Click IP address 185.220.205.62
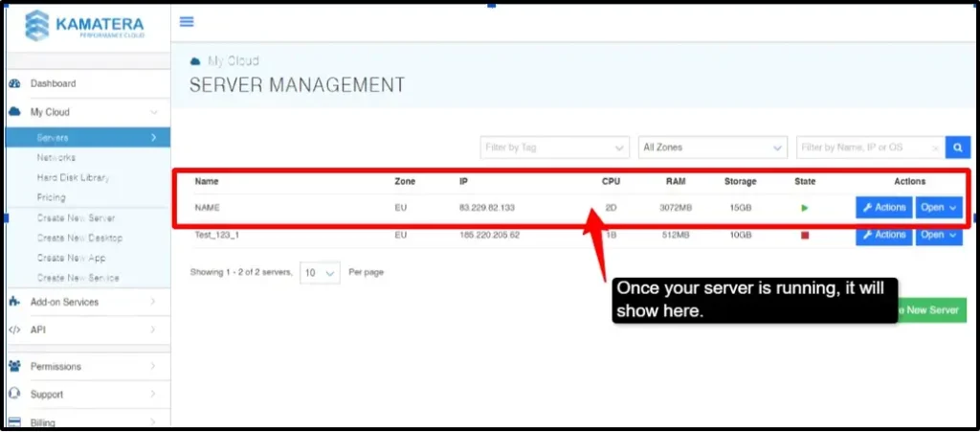Viewport: 980px width, 432px height. (x=489, y=235)
